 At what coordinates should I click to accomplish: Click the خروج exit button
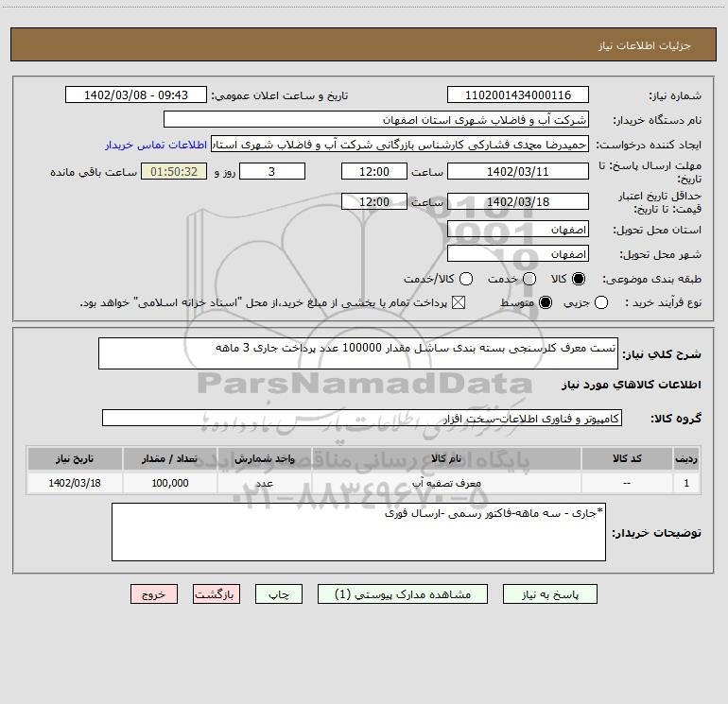154,594
